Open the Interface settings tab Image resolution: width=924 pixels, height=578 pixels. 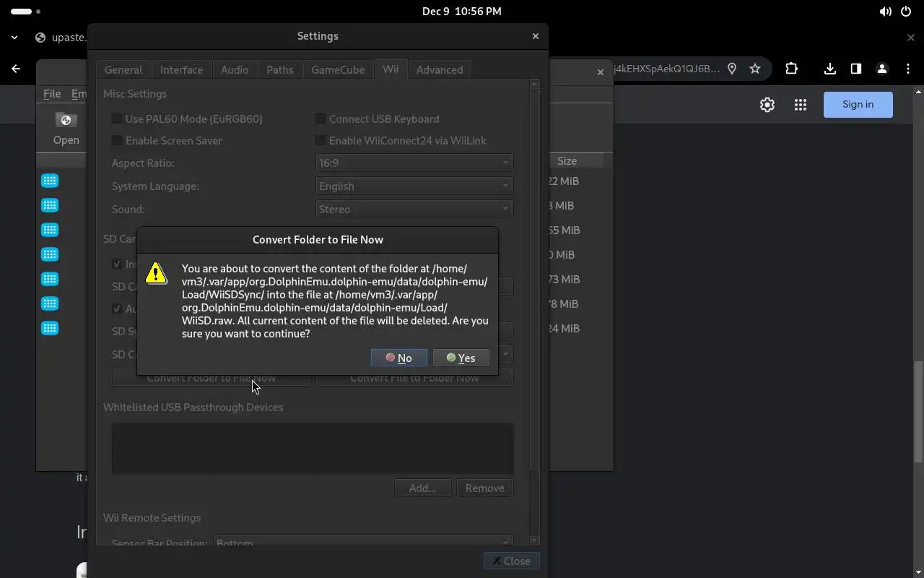[x=181, y=69]
